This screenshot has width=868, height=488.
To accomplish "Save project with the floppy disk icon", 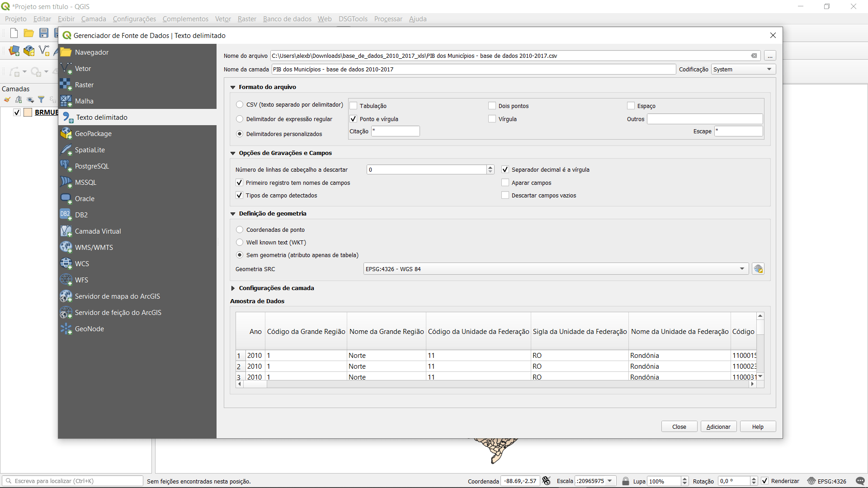I will (x=43, y=33).
